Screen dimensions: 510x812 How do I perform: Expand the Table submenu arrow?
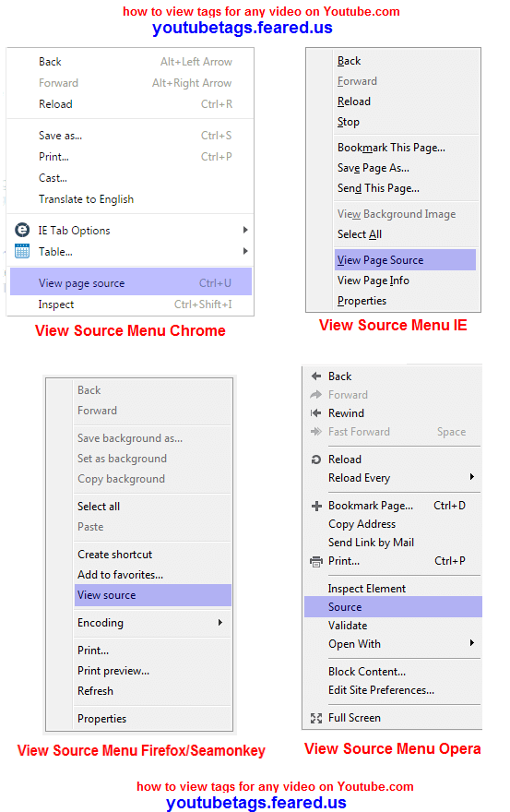(245, 251)
